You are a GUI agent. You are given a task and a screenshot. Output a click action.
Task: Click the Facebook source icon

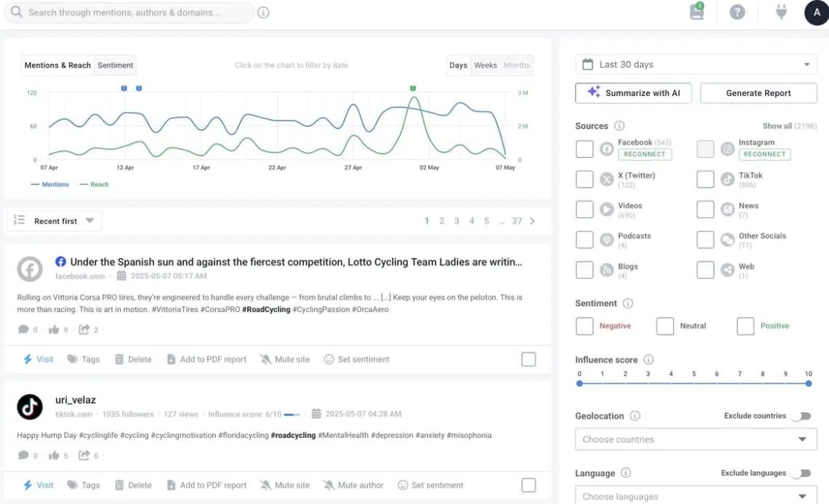(x=606, y=149)
